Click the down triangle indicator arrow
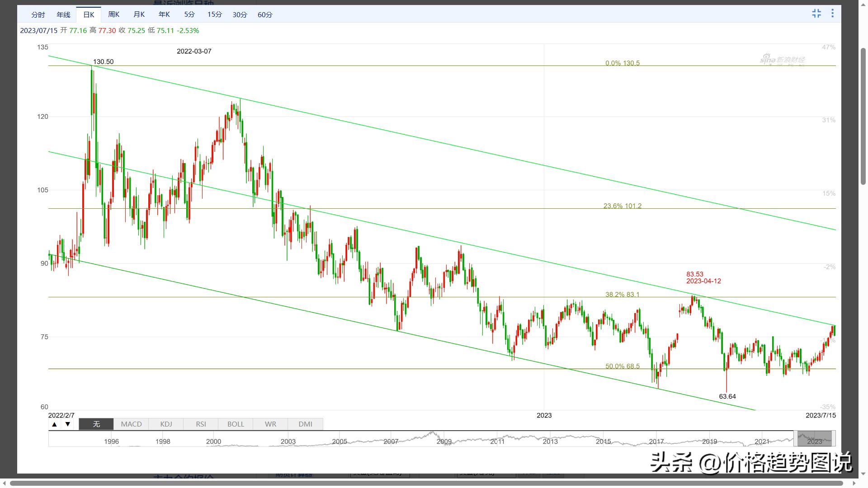 pyautogui.click(x=68, y=424)
